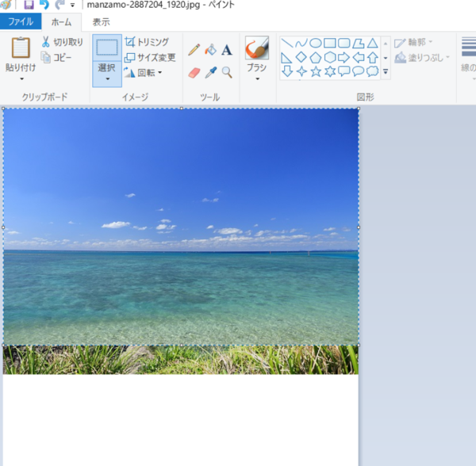Choose the curve shape
The height and width of the screenshot is (466, 476).
point(301,43)
